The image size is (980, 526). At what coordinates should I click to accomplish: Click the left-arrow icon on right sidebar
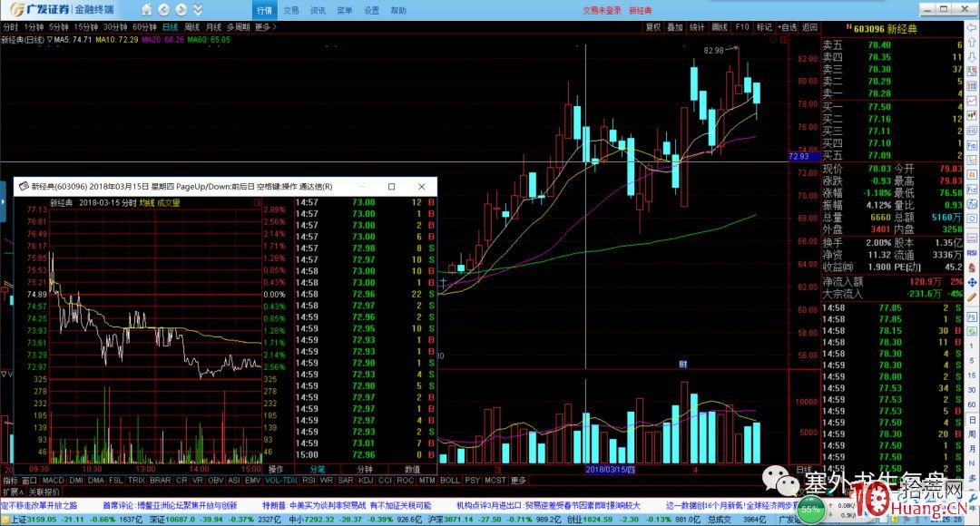point(972,29)
